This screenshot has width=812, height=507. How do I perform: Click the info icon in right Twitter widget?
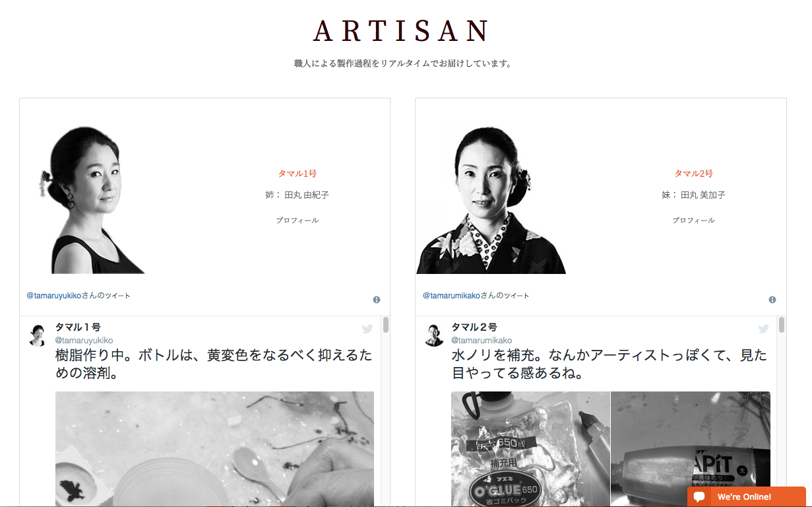point(772,300)
